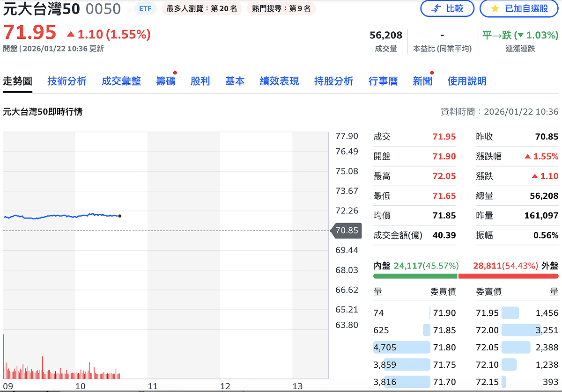The width and height of the screenshot is (562, 392).
Task: Click the 本益比 (同業平均) label
Action: (x=442, y=49)
